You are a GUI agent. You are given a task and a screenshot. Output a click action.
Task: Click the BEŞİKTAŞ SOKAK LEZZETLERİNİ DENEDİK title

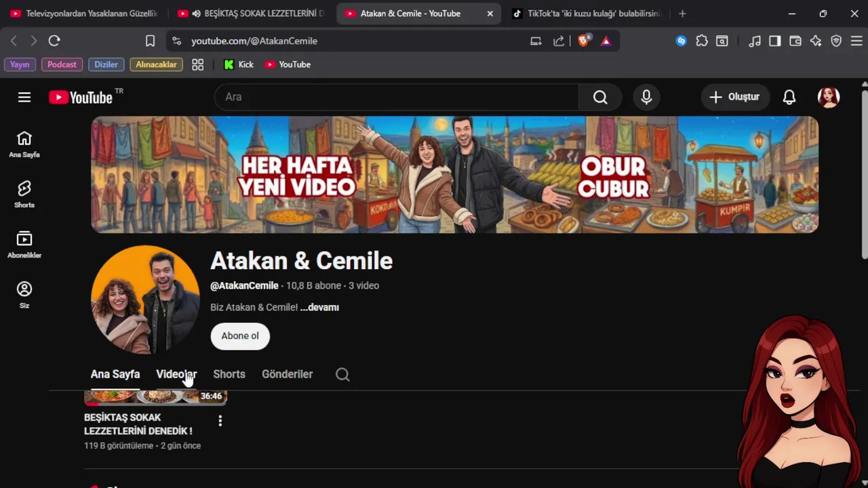pyautogui.click(x=138, y=424)
